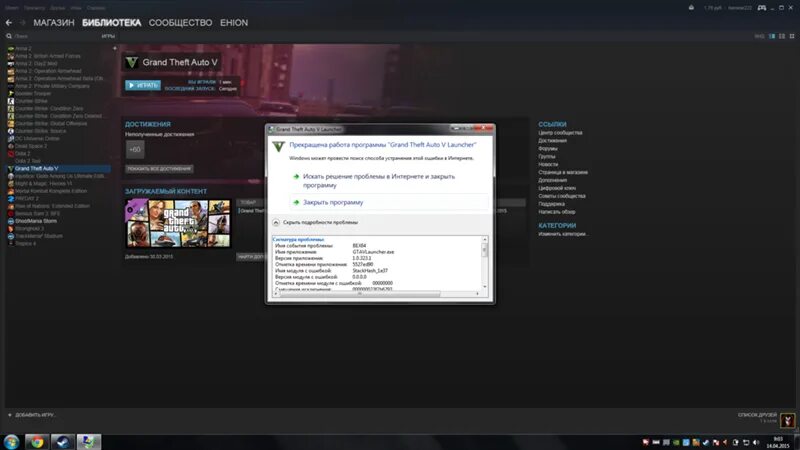The height and width of the screenshot is (450, 800).
Task: Click ПОКАЗАТЬ ВСЕ ДОСТИЖЕНИЯ button
Action: pyautogui.click(x=159, y=168)
